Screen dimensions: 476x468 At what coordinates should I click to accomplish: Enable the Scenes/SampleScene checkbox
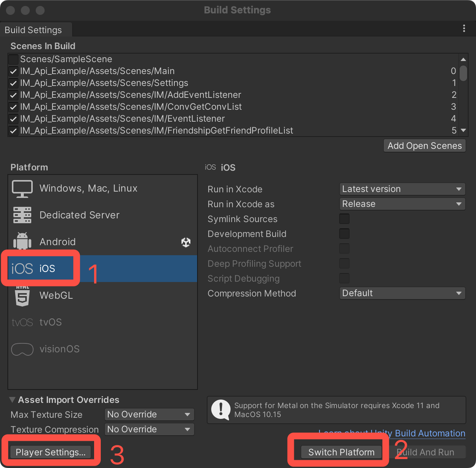tap(13, 59)
